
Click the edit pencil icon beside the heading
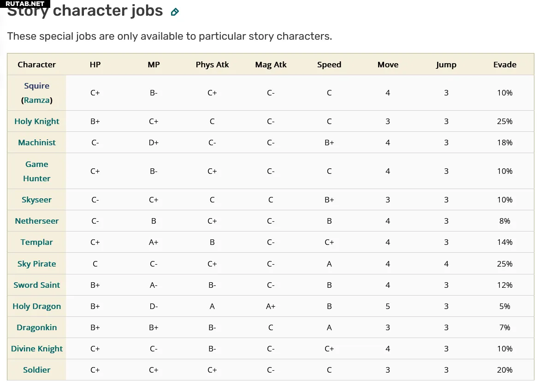point(175,12)
